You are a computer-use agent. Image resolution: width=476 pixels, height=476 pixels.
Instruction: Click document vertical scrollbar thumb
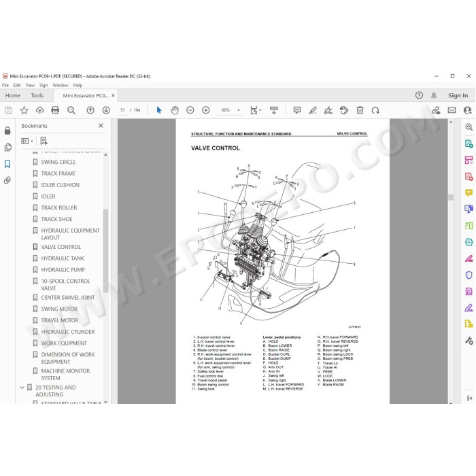click(451, 197)
